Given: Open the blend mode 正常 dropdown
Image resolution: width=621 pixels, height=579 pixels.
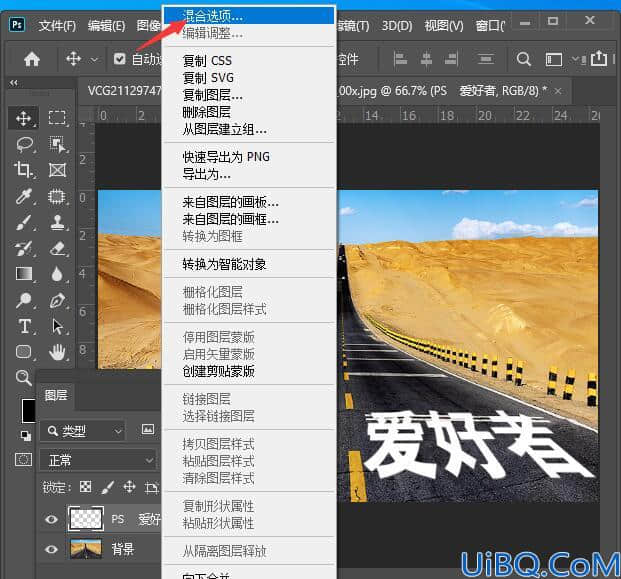Looking at the screenshot, I should pyautogui.click(x=97, y=460).
